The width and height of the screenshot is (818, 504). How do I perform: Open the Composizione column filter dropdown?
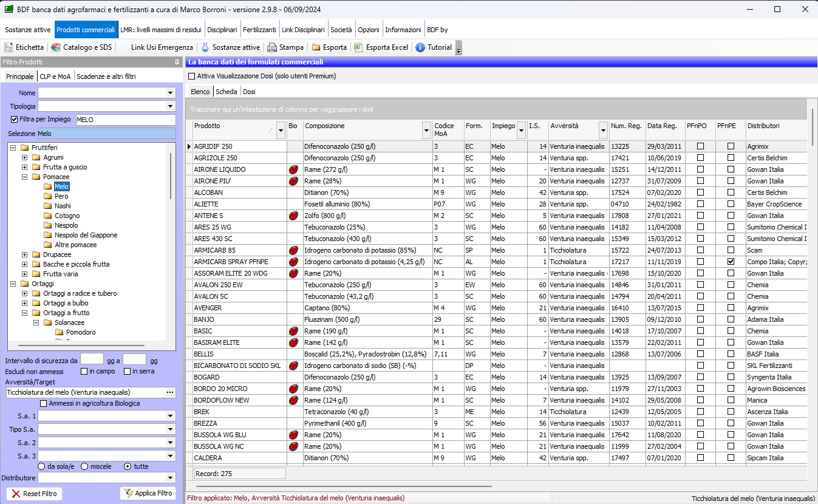[426, 129]
